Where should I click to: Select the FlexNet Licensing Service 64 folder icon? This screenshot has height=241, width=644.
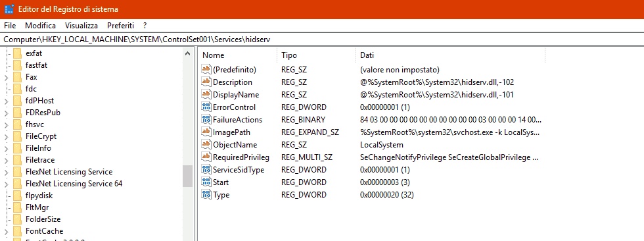pos(17,184)
